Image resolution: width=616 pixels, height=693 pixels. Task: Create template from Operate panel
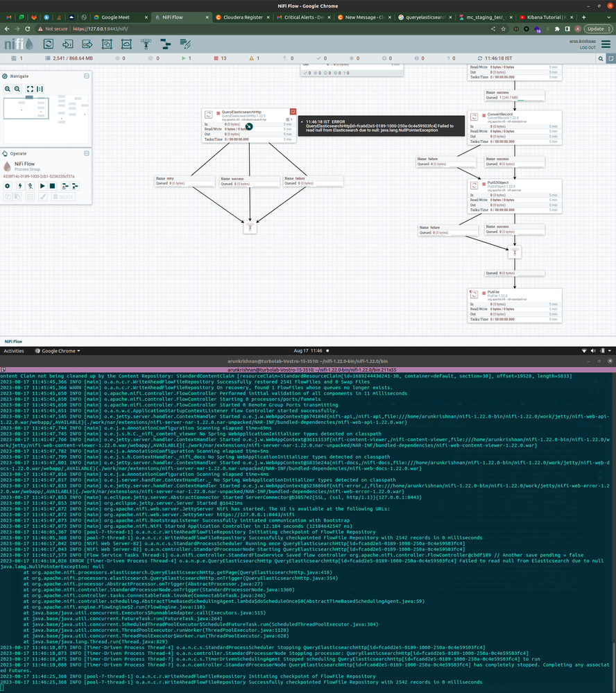coord(65,186)
